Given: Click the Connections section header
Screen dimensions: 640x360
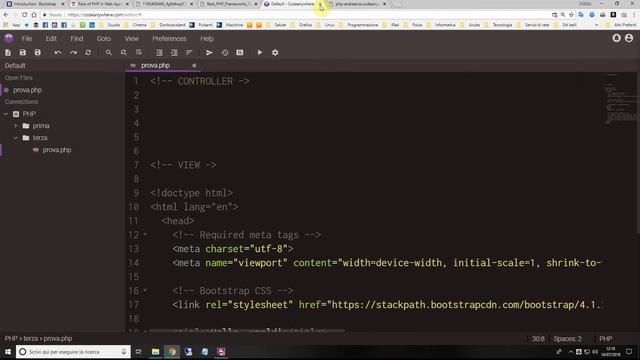Looking at the screenshot, I should (21, 102).
